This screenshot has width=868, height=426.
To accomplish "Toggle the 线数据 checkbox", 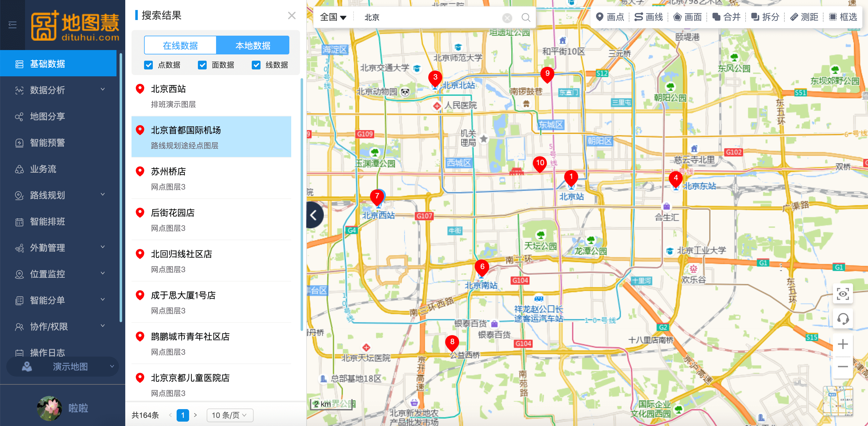I will pyautogui.click(x=256, y=65).
